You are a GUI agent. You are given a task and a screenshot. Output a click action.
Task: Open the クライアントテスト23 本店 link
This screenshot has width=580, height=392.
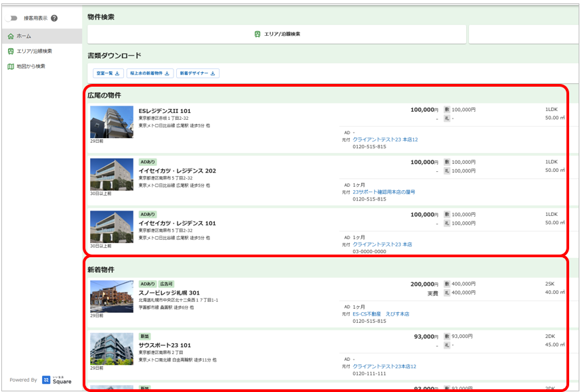[382, 244]
